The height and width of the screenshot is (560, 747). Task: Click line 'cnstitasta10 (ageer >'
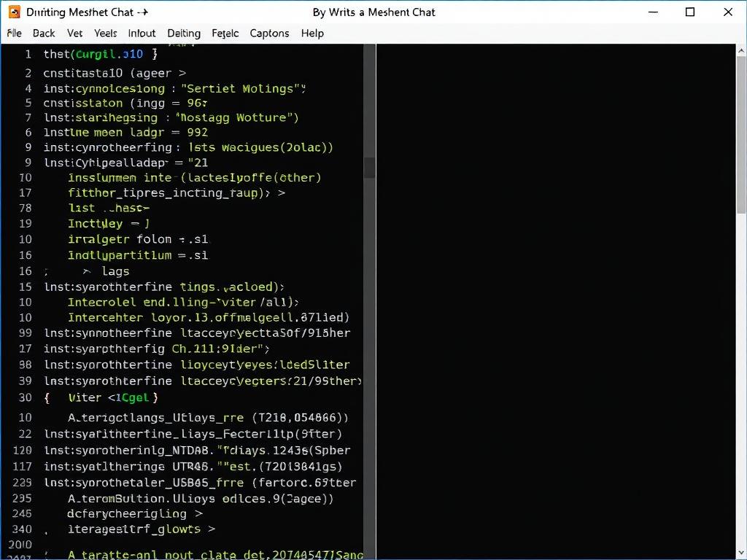115,74
